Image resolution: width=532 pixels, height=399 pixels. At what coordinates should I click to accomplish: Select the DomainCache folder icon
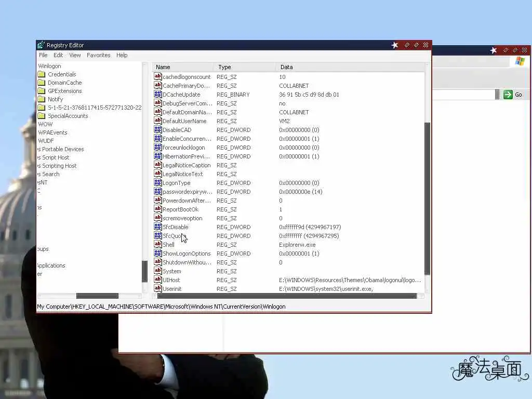(x=42, y=83)
